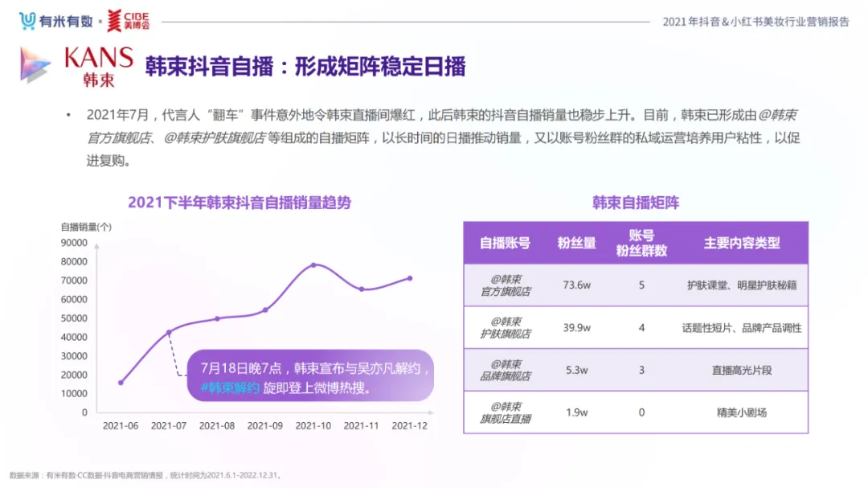Click the @韩束旗舰店直播 table cell
The height and width of the screenshot is (488, 868).
click(506, 412)
